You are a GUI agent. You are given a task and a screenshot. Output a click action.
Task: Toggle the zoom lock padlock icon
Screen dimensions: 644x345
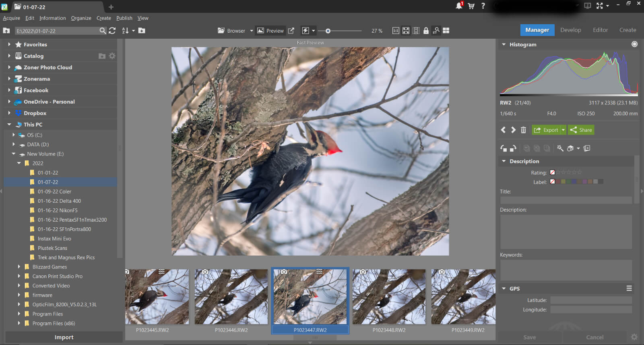coord(426,31)
